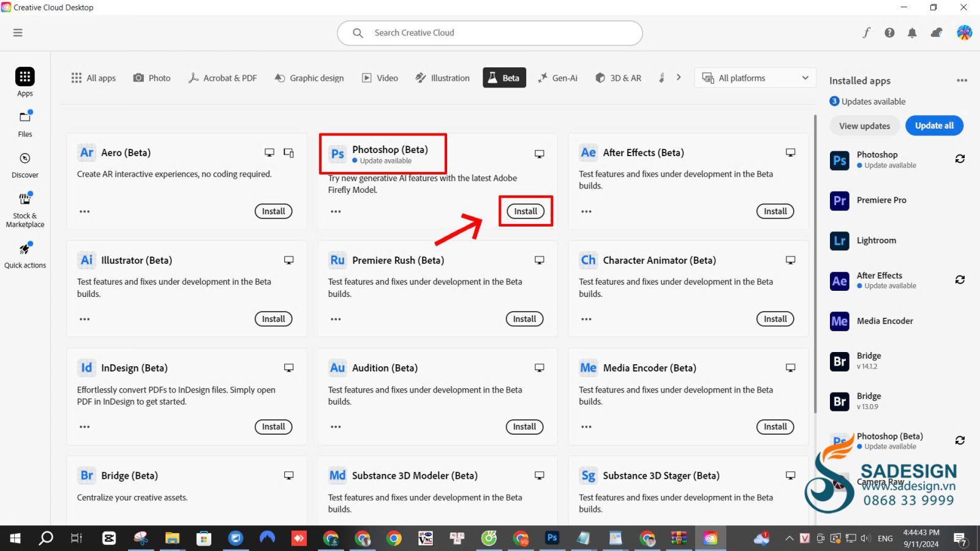Open Windows taskbar search
Viewport: 980px width, 551px height.
46,538
